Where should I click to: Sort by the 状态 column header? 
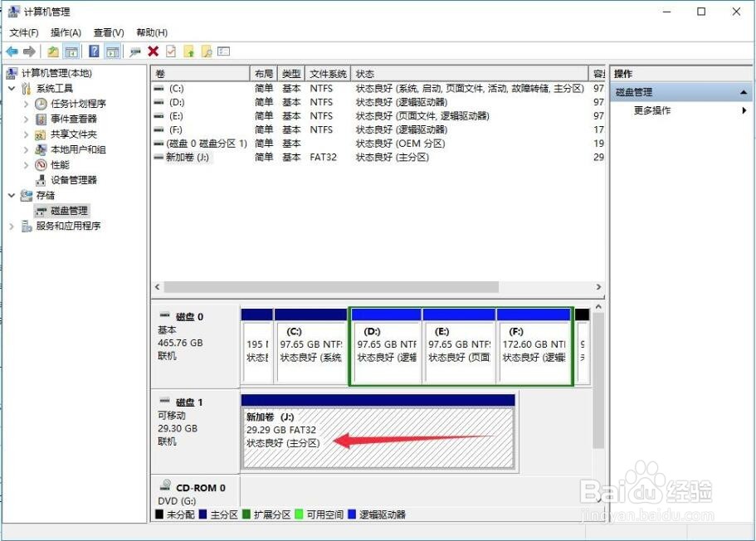[x=470, y=74]
